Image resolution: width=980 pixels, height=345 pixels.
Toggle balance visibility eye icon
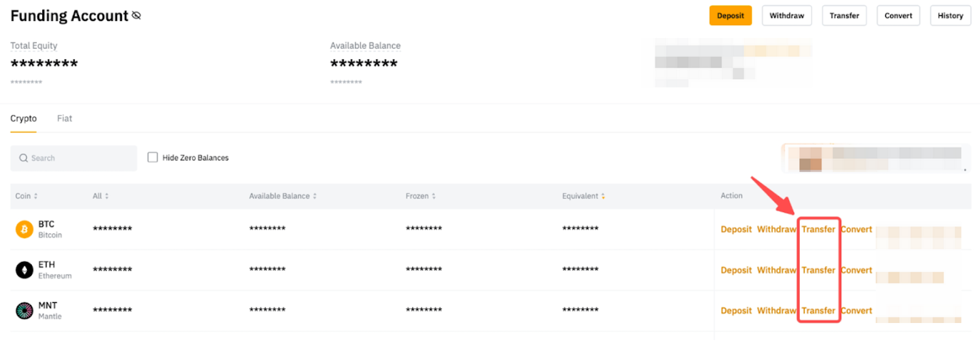tap(136, 15)
